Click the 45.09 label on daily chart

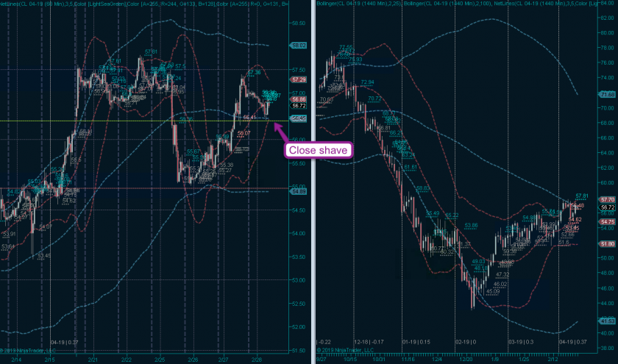coord(493,291)
